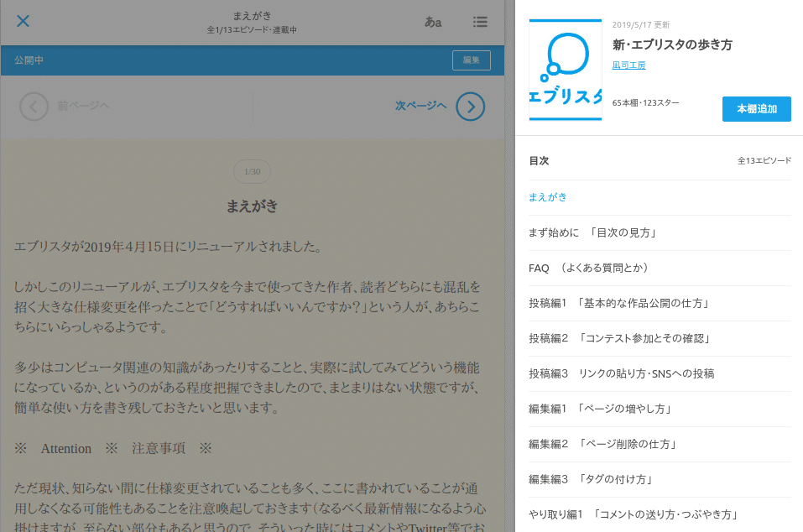This screenshot has height=532, width=803.
Task: Open episode まず始めに 「目次の見方」
Action: point(660,233)
